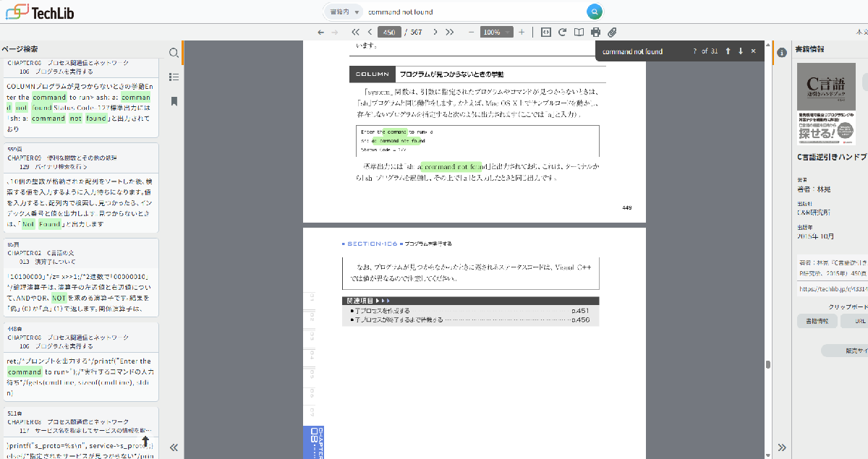868x459 pixels.
Task: Click the ページ検索 panel heading
Action: pos(20,49)
